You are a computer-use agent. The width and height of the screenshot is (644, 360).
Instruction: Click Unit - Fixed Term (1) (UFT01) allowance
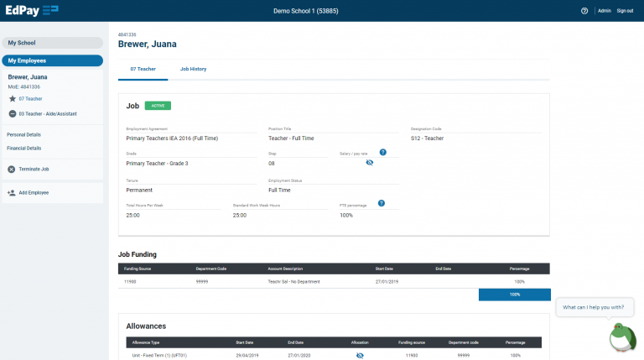[159, 356]
